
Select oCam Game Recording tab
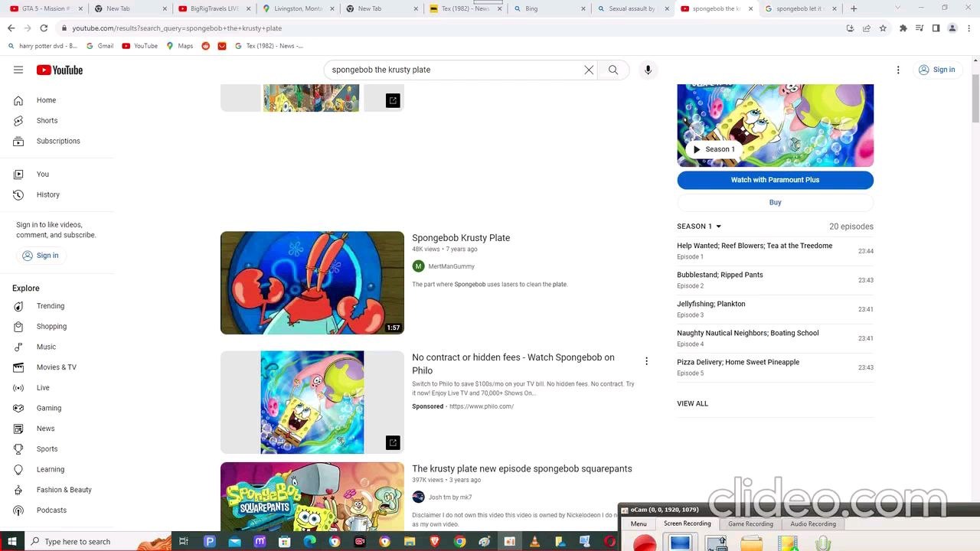[750, 524]
